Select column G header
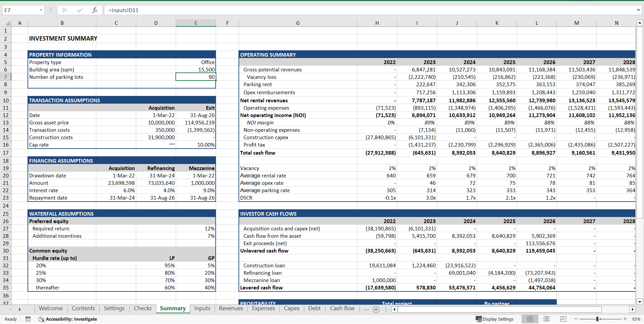Screen dimensions: 644x324 click(298, 23)
